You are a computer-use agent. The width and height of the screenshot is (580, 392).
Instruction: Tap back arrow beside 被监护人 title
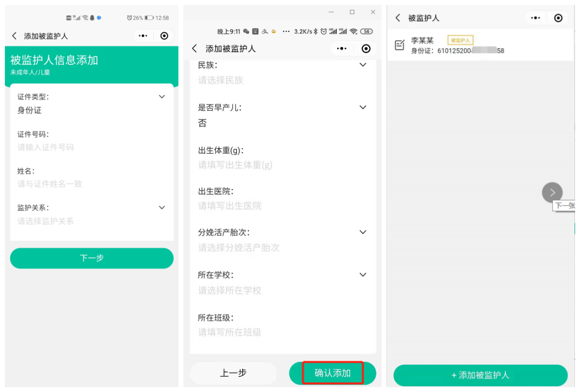tap(397, 18)
